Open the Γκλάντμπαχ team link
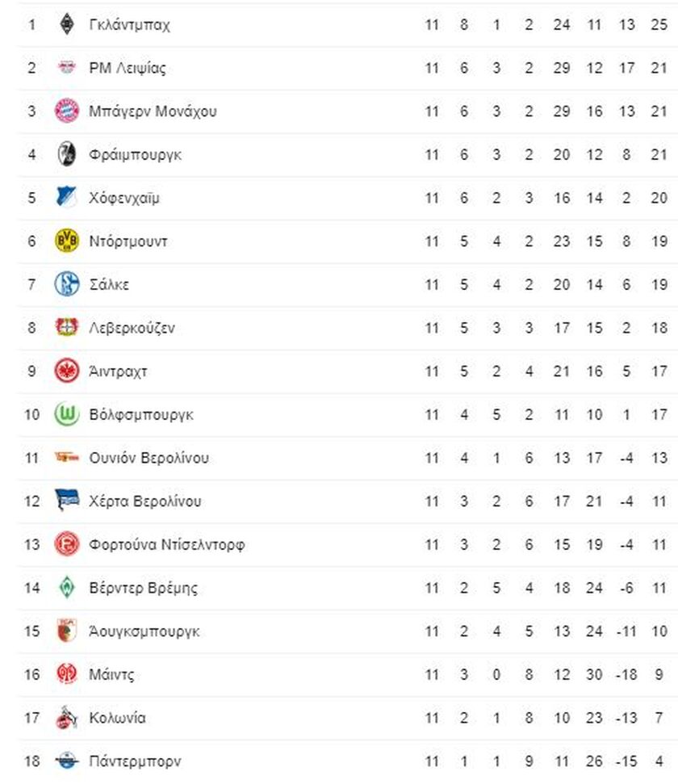The width and height of the screenshot is (678, 784). 129,24
